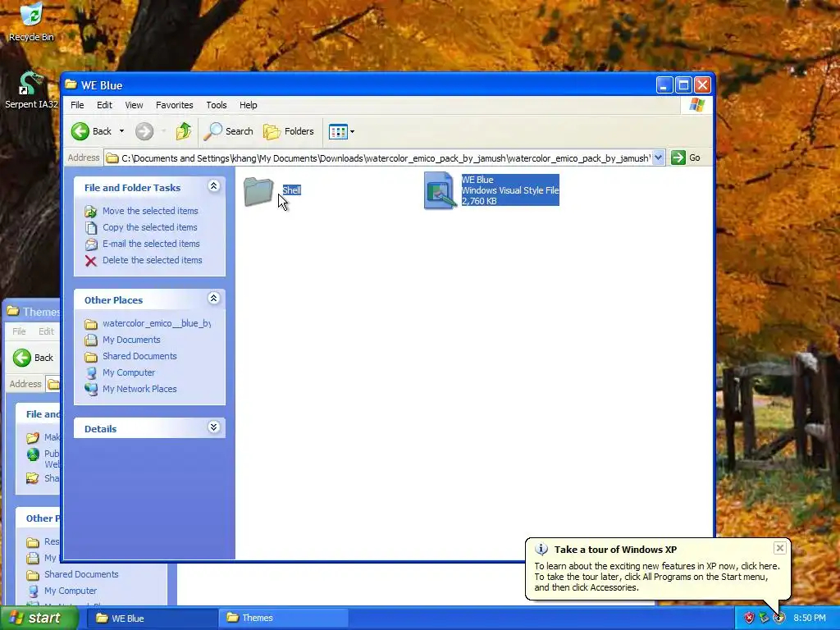Click the WE Blue file description text

click(510, 190)
